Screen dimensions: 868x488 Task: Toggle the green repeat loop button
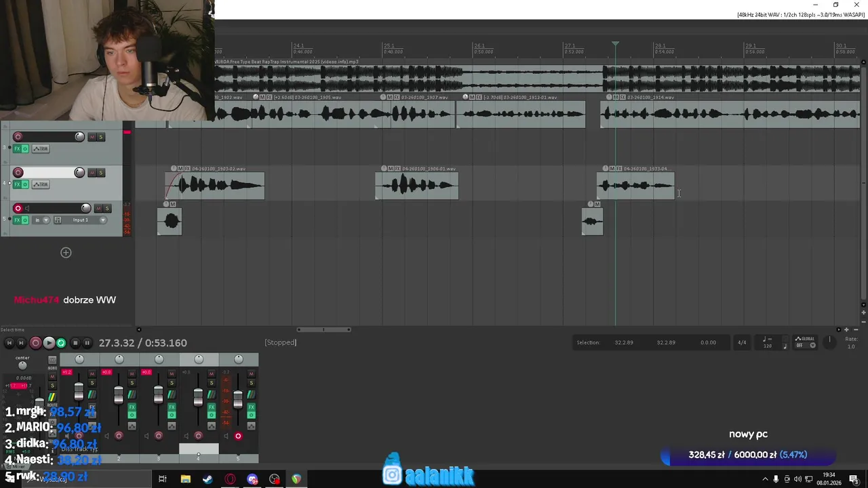tap(61, 343)
